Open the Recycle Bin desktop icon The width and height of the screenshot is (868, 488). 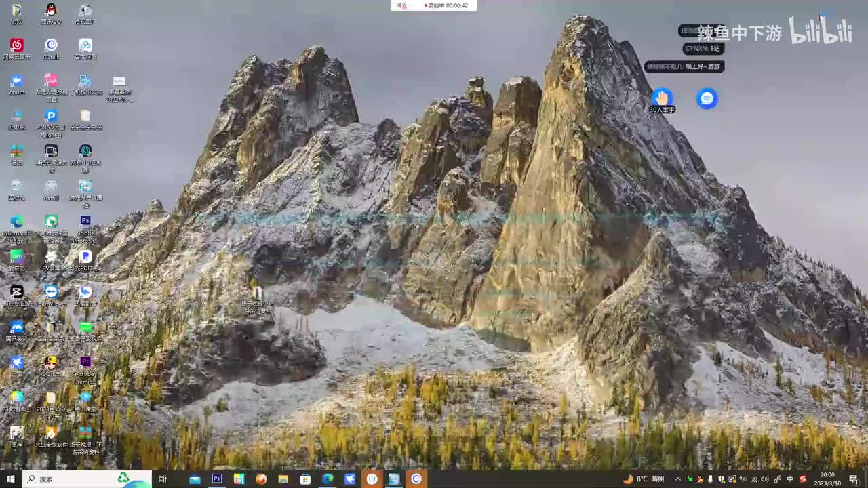tap(17, 190)
